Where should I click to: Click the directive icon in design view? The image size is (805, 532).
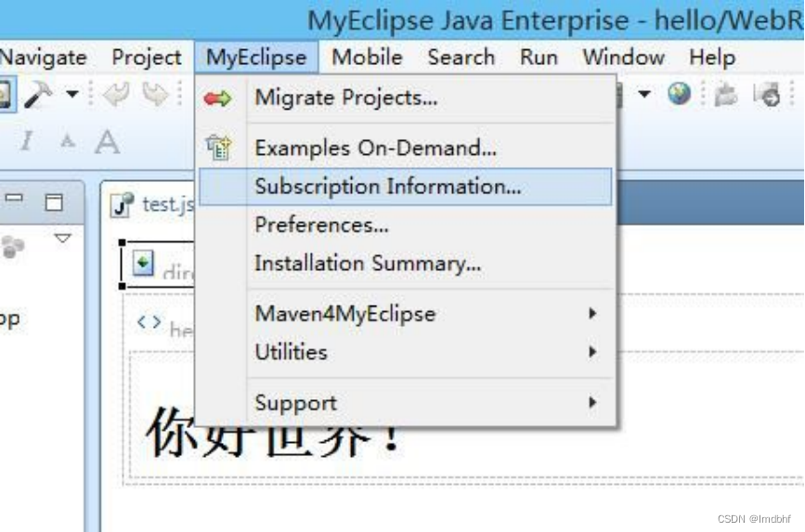pos(143,263)
